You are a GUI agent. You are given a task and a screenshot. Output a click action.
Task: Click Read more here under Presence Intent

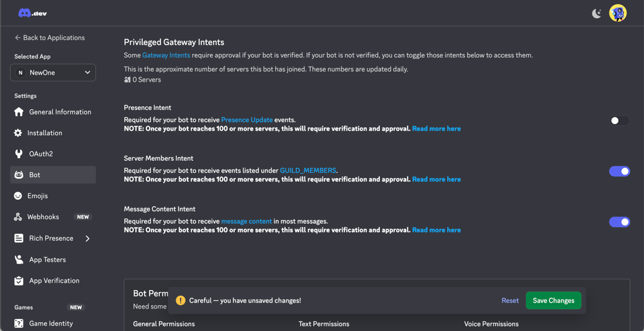tap(436, 128)
